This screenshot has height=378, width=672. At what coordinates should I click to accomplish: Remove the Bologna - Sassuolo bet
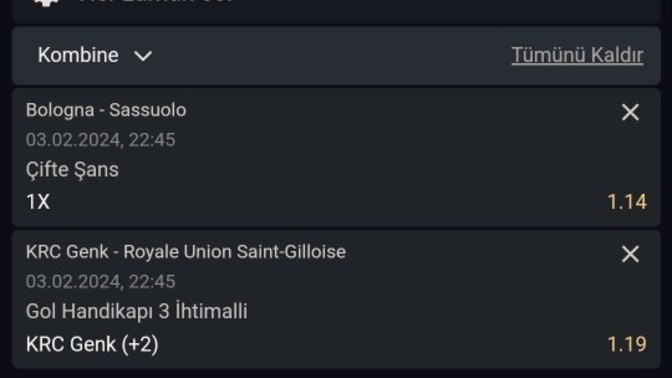coord(630,113)
